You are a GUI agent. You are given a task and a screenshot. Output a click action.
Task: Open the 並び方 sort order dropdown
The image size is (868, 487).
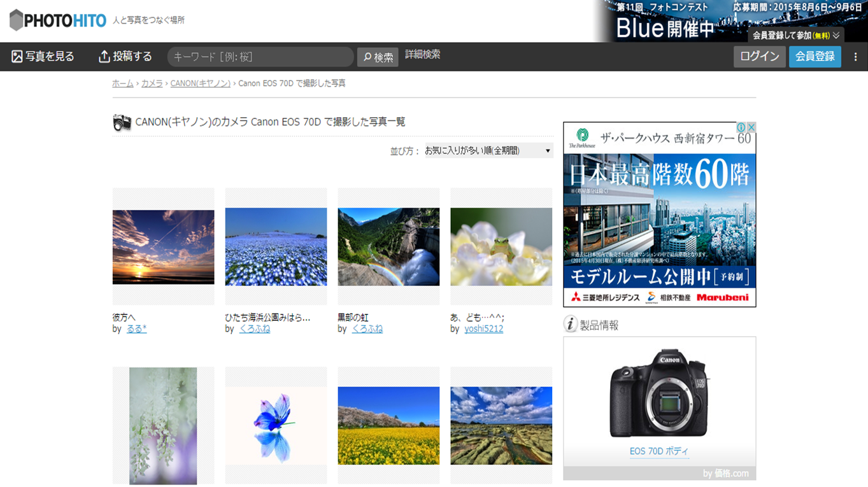(487, 151)
